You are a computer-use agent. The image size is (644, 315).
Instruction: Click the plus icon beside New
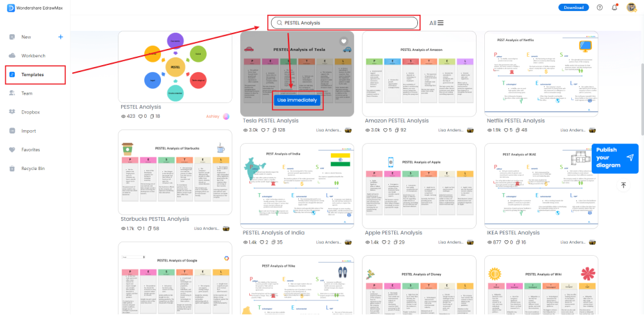[x=61, y=37]
